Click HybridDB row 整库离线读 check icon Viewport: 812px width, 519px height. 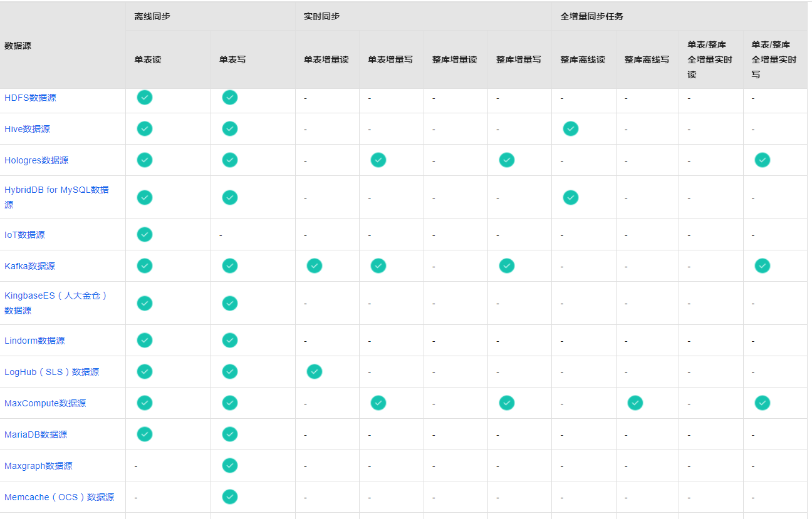[x=571, y=197]
